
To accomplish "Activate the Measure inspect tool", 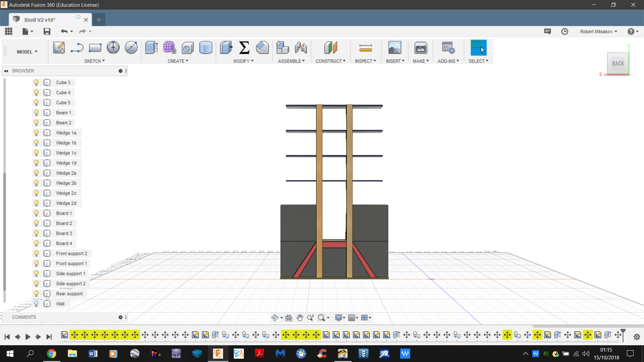I will tap(366, 48).
